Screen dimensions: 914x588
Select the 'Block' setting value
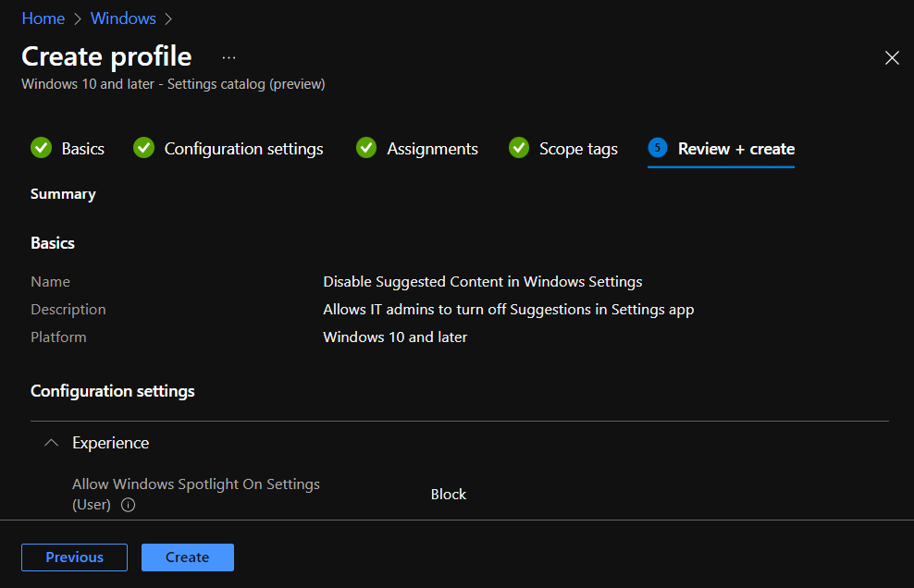point(449,495)
